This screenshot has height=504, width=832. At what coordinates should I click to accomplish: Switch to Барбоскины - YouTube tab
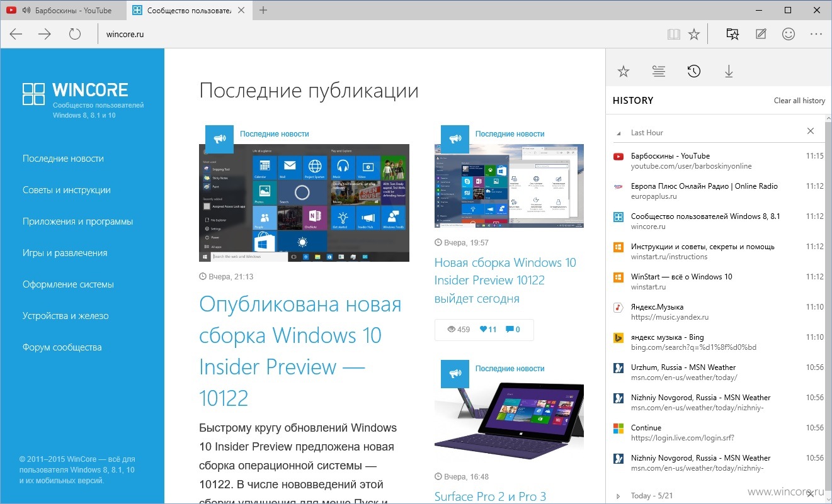pos(63,10)
